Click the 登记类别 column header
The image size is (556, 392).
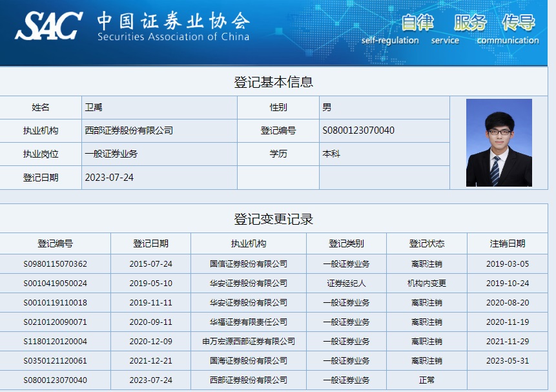346,243
